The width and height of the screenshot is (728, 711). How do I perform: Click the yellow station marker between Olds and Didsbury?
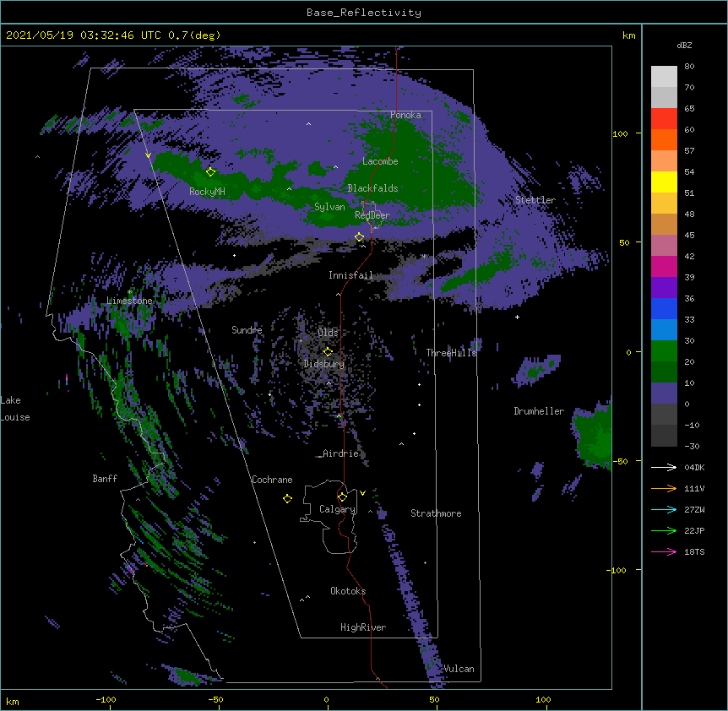[328, 351]
